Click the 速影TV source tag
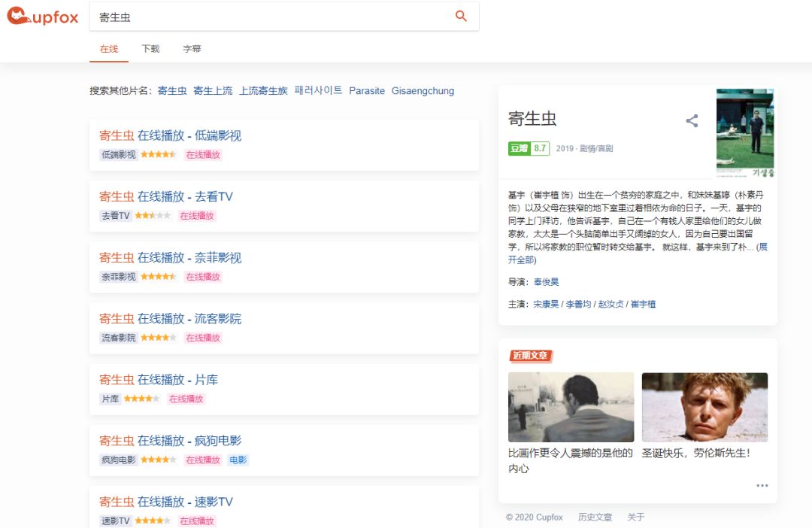812x528 pixels. [x=116, y=520]
